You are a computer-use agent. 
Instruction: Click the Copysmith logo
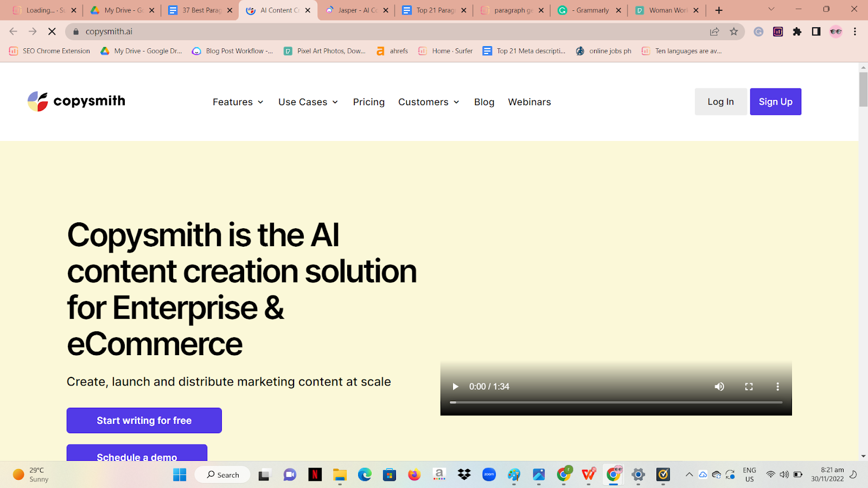76,101
